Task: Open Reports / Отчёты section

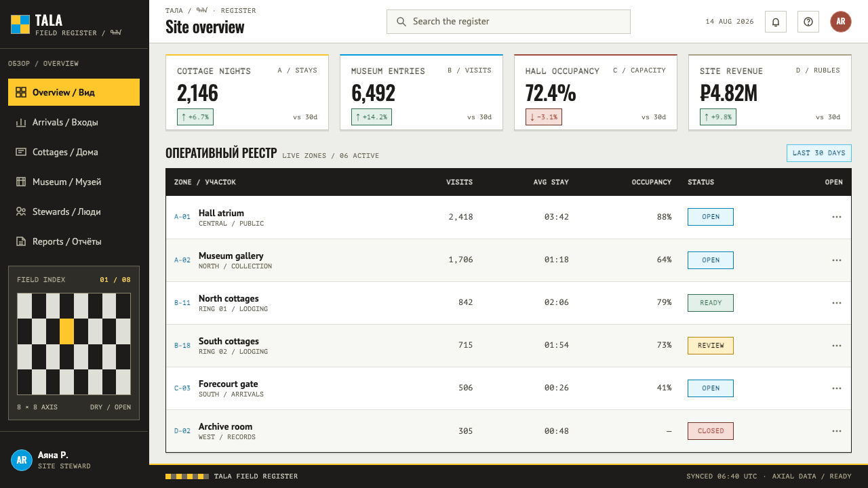Action: pos(74,241)
